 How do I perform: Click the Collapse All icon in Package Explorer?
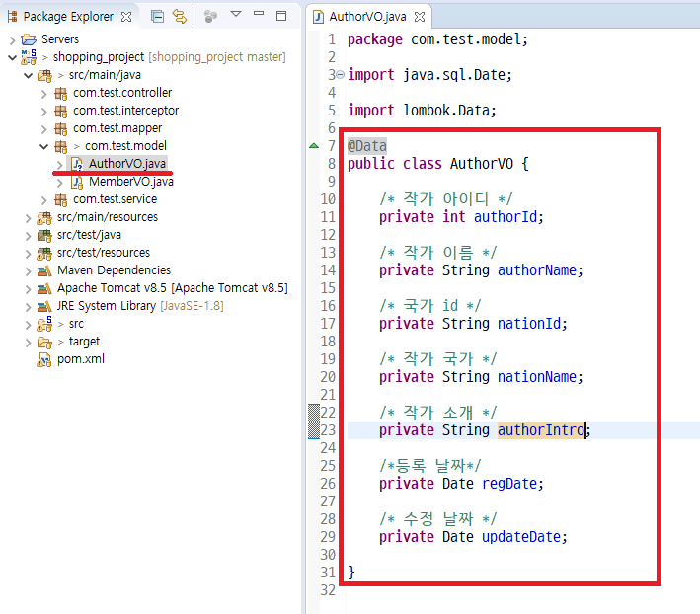pos(157,17)
